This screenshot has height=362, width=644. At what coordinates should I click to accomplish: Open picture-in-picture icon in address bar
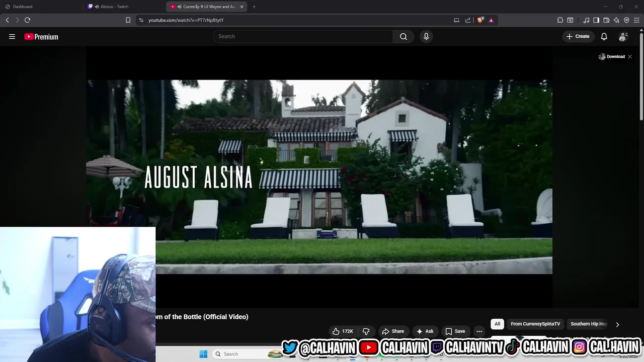(456, 20)
